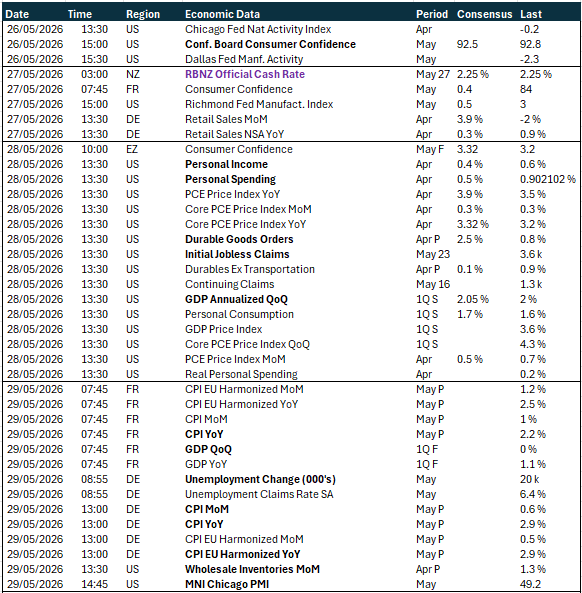Select the Conf. Board Consumer Confidence cell
Screen dimensions: 582x593
point(270,44)
